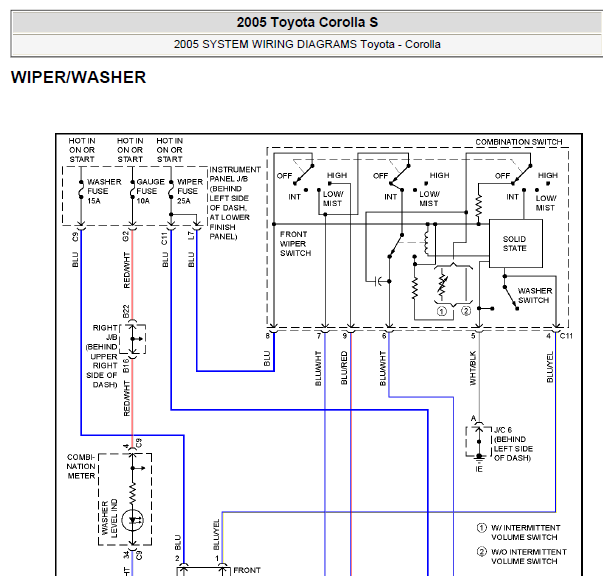Click the FRONT label at bottom connector
603x576 pixels.
[247, 570]
